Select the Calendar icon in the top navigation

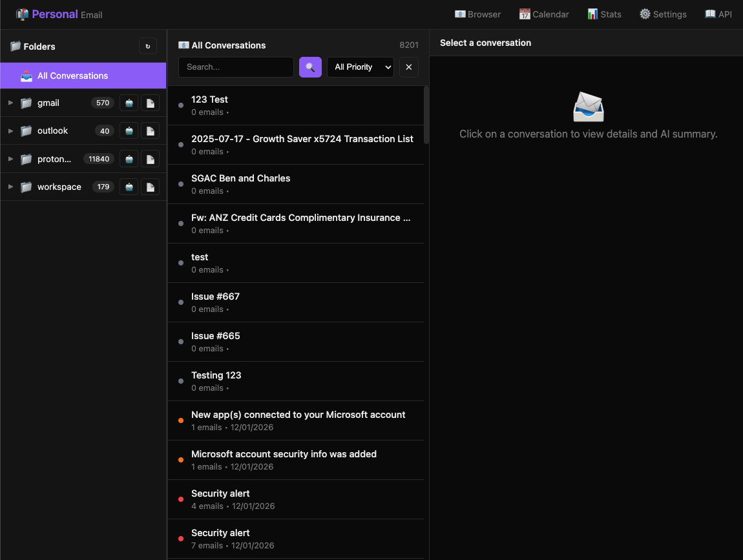point(544,14)
